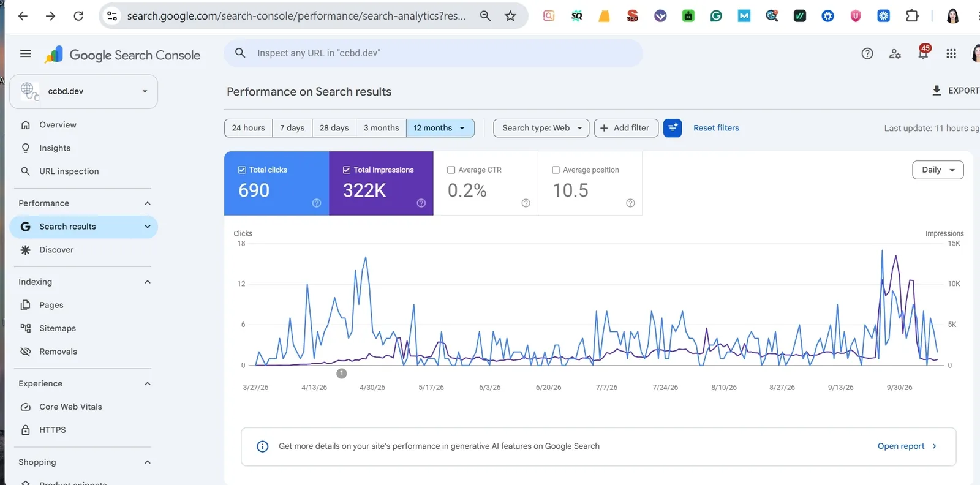The image size is (980, 485).
Task: Collapse the Indexing section
Action: coord(147,282)
